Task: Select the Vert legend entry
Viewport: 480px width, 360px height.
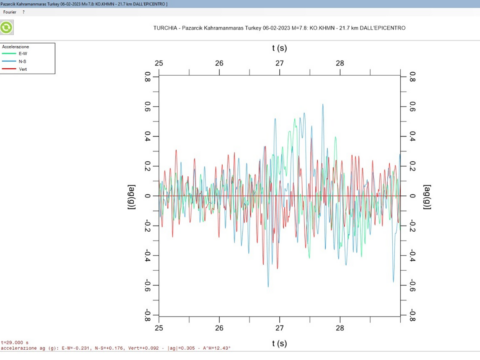Action: (x=14, y=69)
